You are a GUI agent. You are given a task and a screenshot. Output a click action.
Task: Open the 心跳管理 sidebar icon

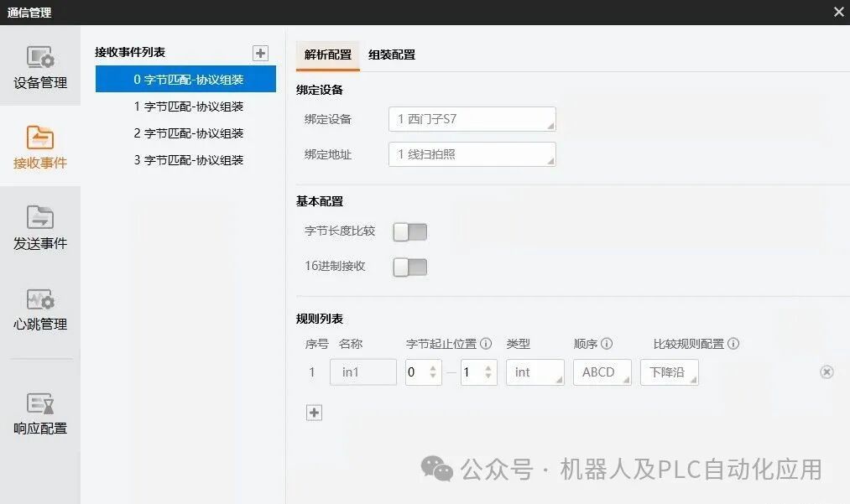[x=40, y=309]
